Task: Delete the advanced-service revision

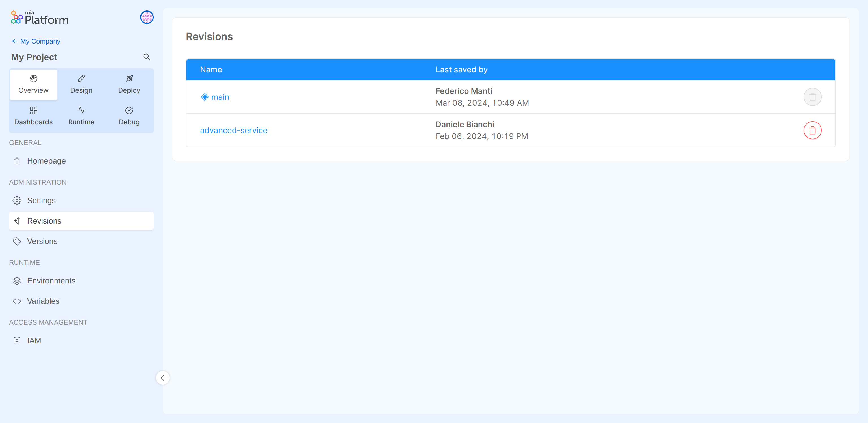Action: 812,130
